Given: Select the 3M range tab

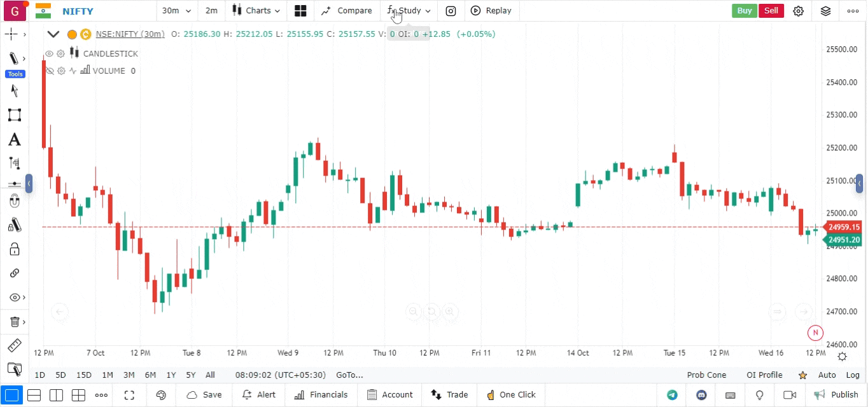Looking at the screenshot, I should tap(129, 375).
